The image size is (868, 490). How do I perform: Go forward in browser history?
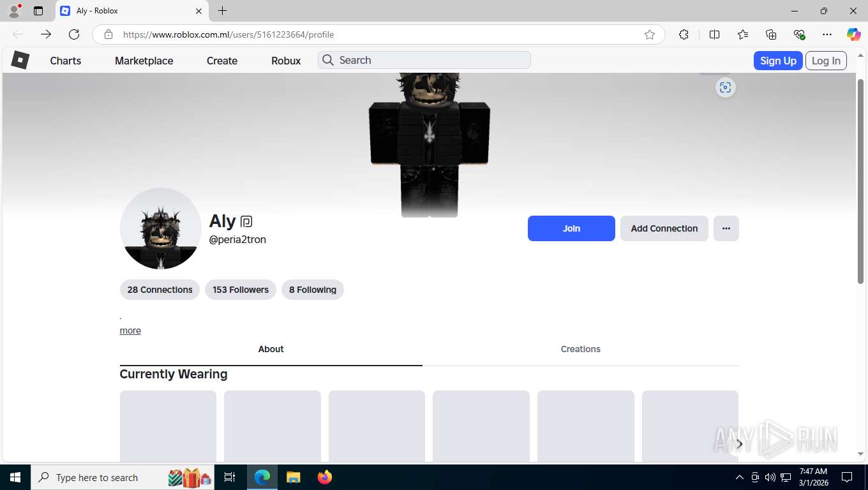tap(46, 34)
